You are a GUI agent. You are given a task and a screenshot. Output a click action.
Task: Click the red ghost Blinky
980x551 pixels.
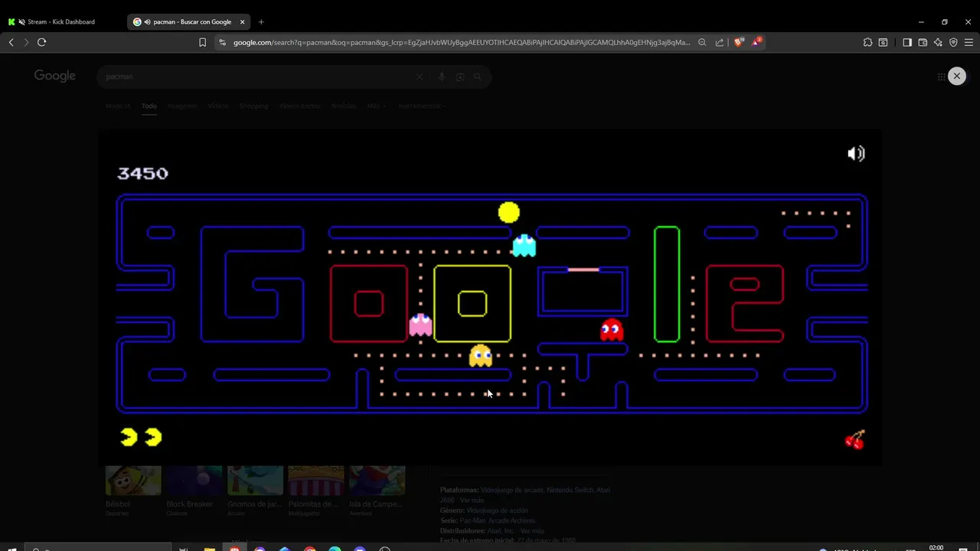click(x=612, y=329)
